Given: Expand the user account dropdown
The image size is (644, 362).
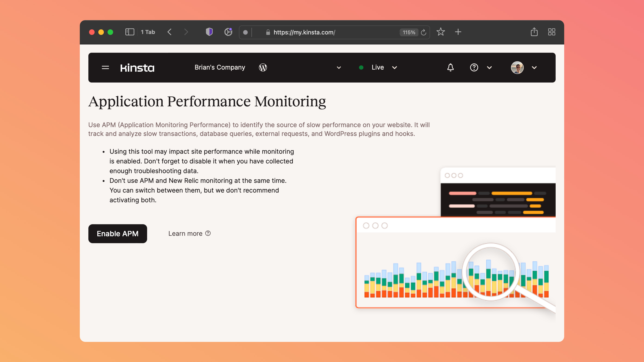Looking at the screenshot, I should pos(534,68).
